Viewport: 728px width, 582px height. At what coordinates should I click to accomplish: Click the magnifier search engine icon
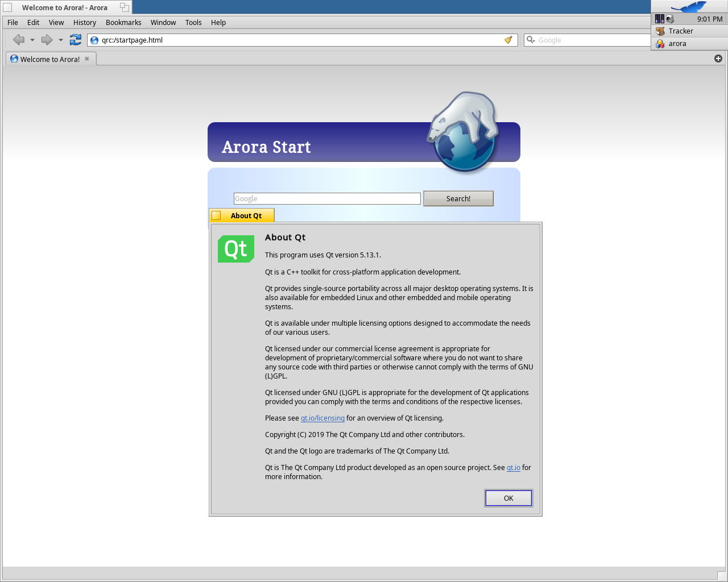tap(531, 40)
